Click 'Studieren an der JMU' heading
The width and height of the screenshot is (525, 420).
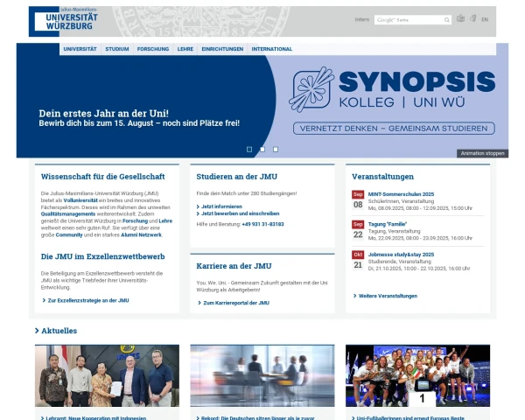coord(237,177)
